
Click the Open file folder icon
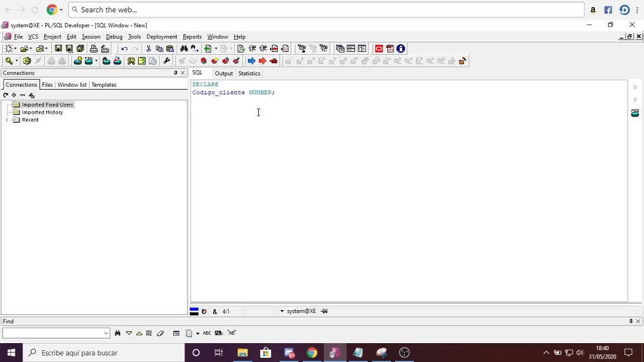point(24,49)
